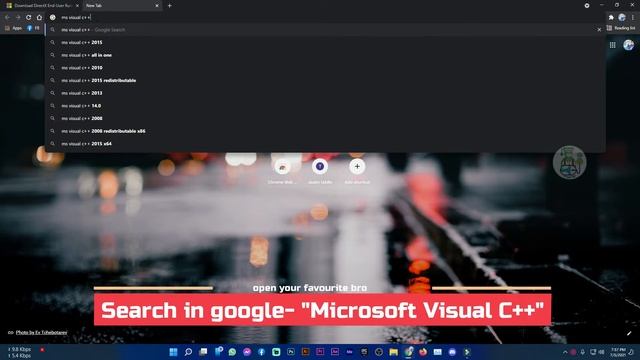Close the New Tab tab

tap(157, 6)
